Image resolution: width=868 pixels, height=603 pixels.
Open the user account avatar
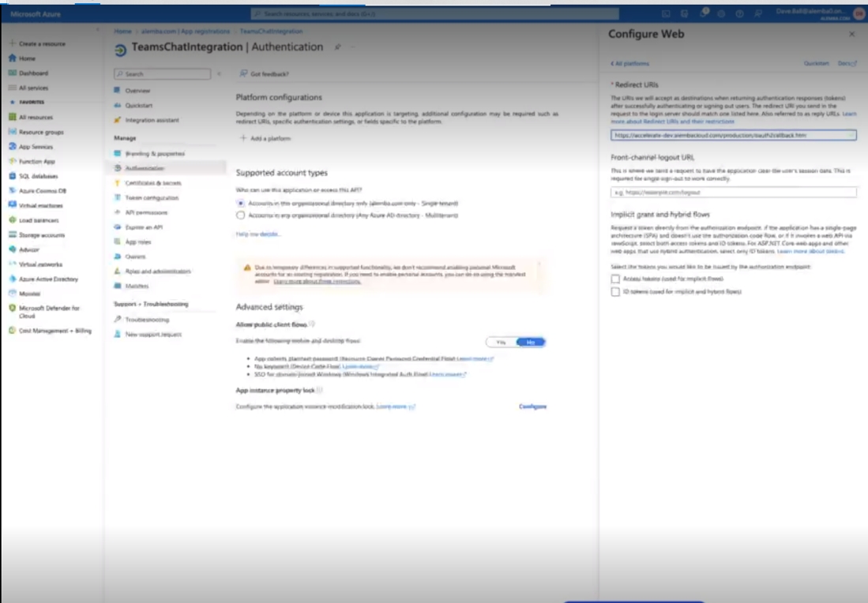point(859,13)
